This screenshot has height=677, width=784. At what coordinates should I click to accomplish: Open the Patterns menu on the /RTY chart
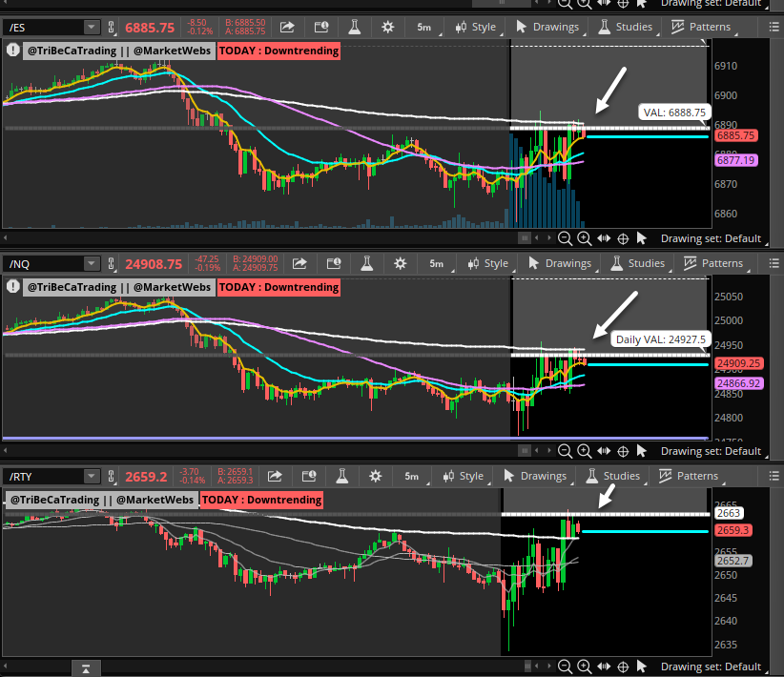point(689,476)
